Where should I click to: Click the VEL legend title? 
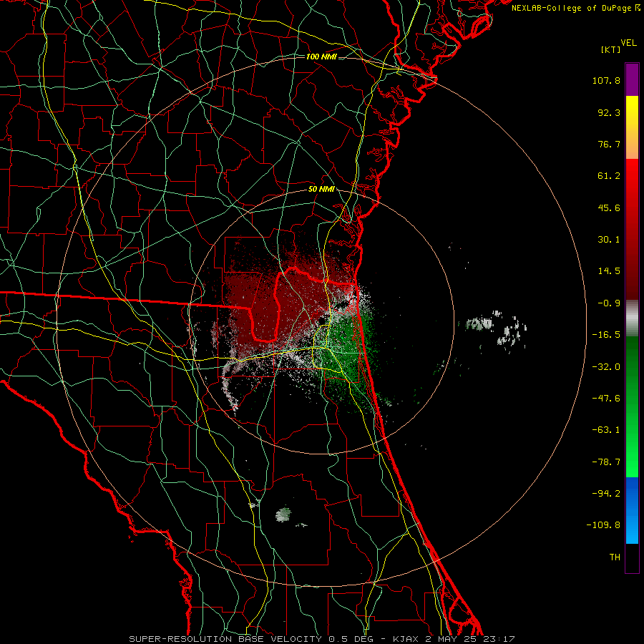click(x=628, y=43)
